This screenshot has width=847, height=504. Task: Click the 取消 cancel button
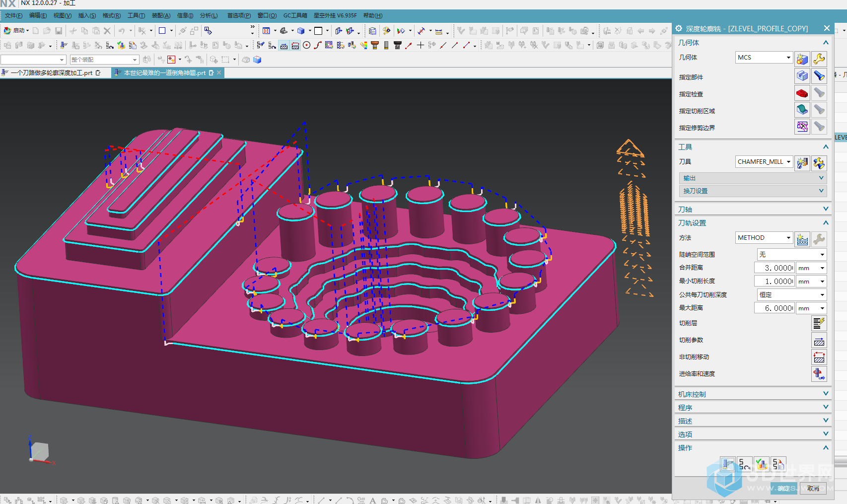click(x=813, y=488)
